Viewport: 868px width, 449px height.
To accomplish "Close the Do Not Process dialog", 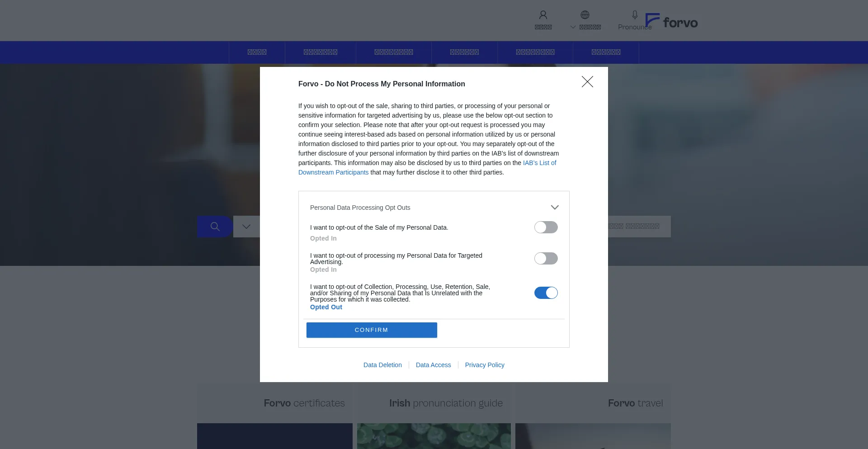I will [x=587, y=81].
